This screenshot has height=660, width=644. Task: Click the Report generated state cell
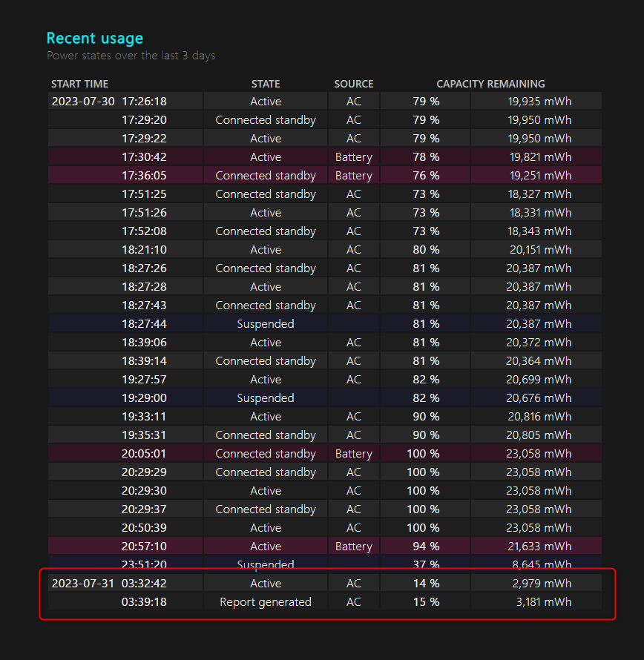coord(266,602)
